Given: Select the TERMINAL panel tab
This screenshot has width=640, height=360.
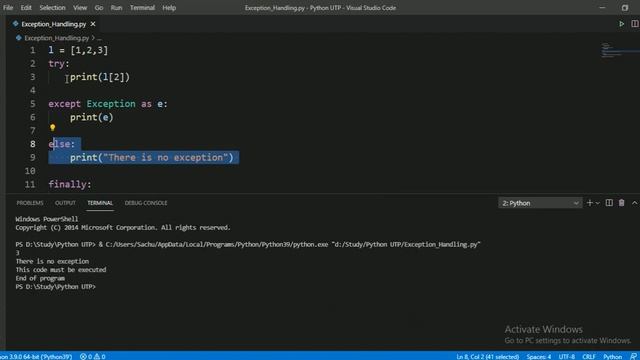Looking at the screenshot, I should pyautogui.click(x=100, y=203).
